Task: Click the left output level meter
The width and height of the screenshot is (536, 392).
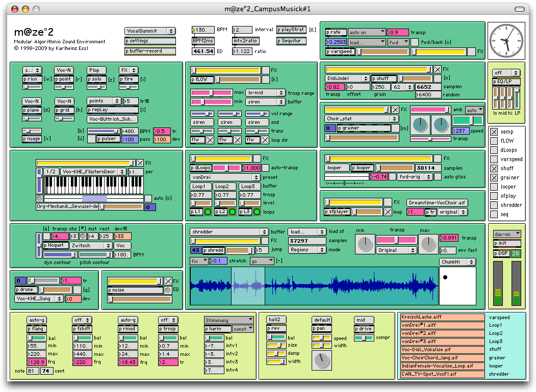Action: coord(498,282)
